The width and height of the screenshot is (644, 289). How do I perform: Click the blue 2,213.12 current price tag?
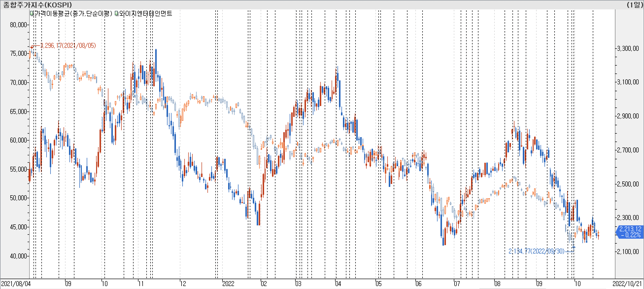click(x=630, y=232)
